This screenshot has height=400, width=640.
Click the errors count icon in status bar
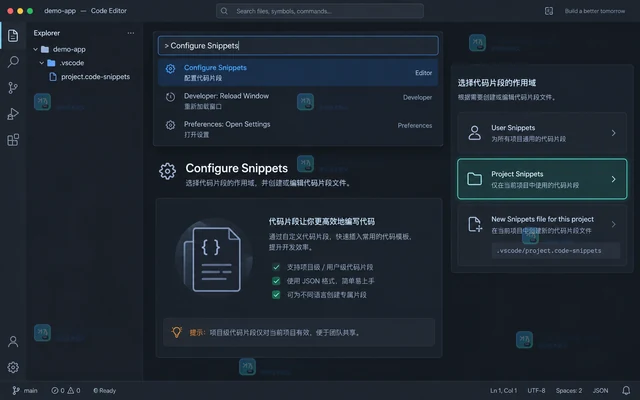coord(55,391)
